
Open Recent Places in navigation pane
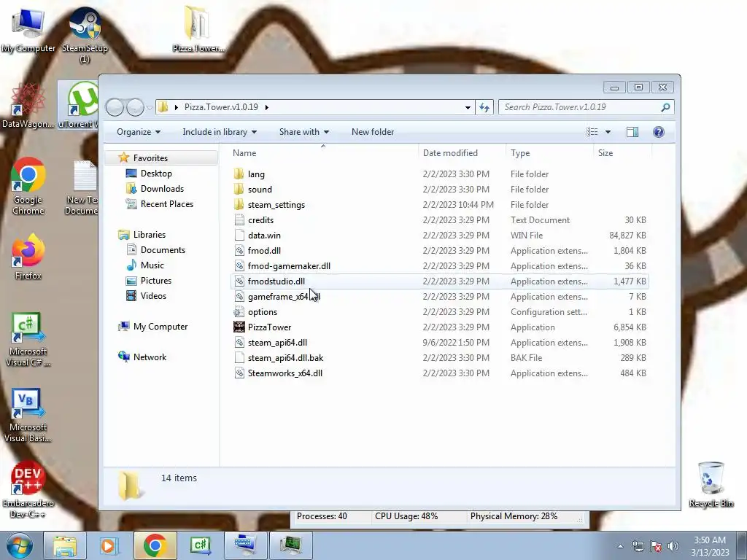coord(167,204)
